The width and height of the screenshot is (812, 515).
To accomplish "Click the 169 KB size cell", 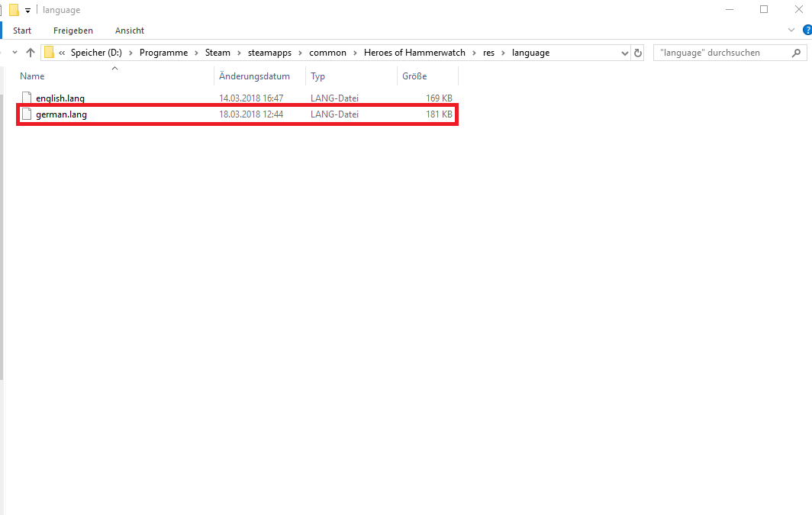I will pyautogui.click(x=439, y=98).
